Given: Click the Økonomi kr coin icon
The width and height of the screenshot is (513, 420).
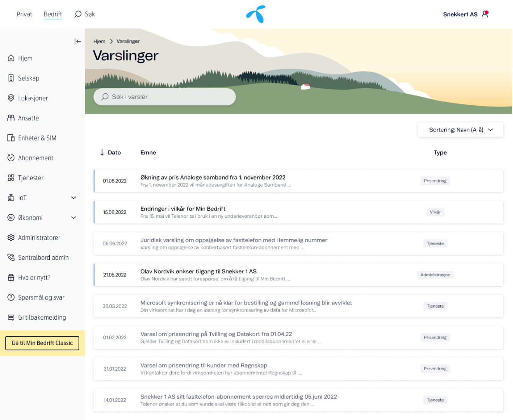Looking at the screenshot, I should point(11,217).
